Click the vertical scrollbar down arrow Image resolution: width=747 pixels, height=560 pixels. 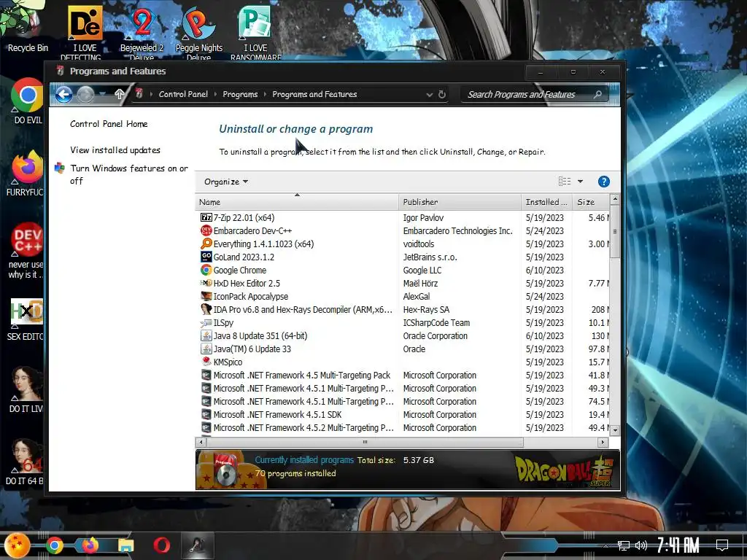pyautogui.click(x=615, y=430)
